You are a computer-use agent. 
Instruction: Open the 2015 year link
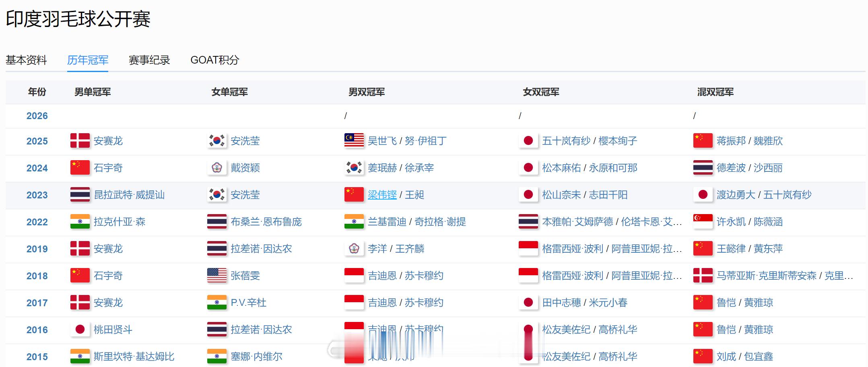pos(37,357)
